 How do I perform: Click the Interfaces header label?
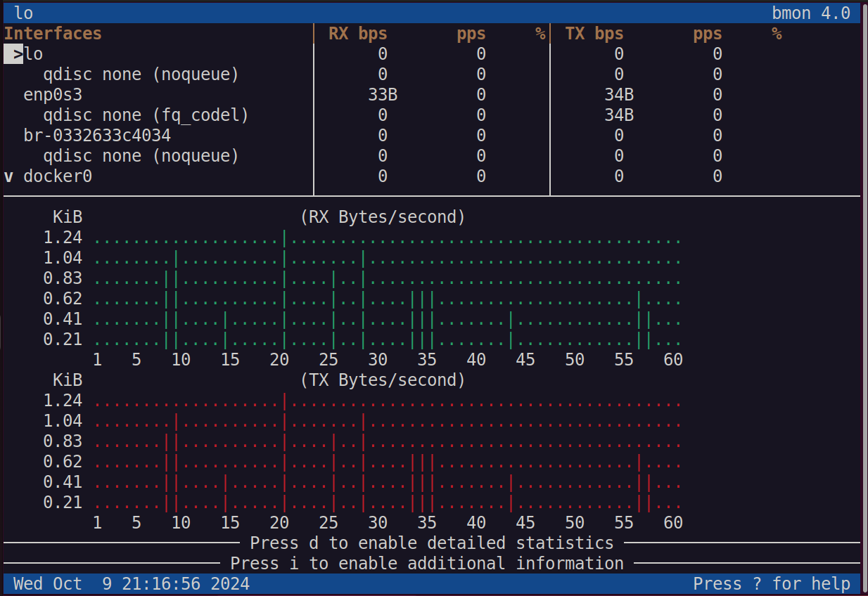point(53,33)
